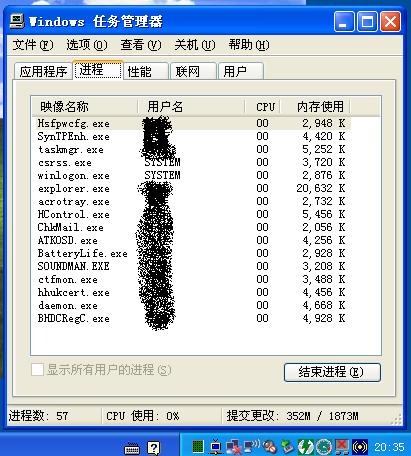Open the keyboard language bar icon
Viewport: 411px width, 456px height.
coord(132,448)
